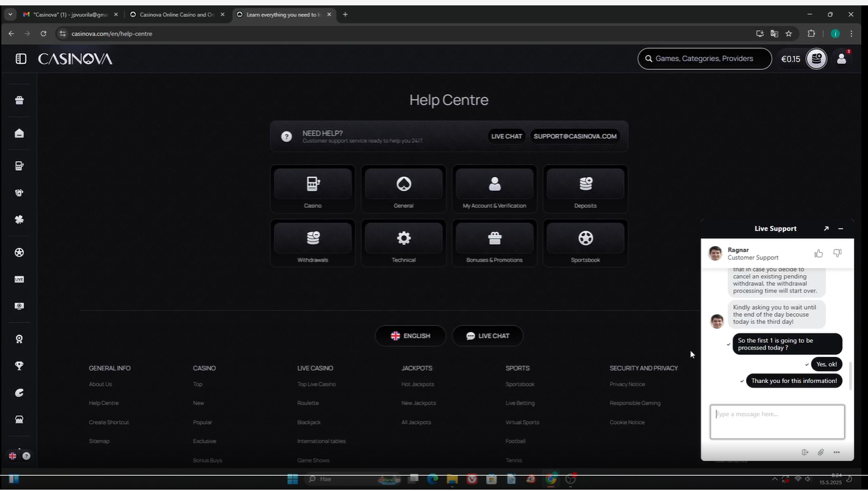Open the Technical help category tile
The width and height of the screenshot is (868, 491).
(x=404, y=243)
